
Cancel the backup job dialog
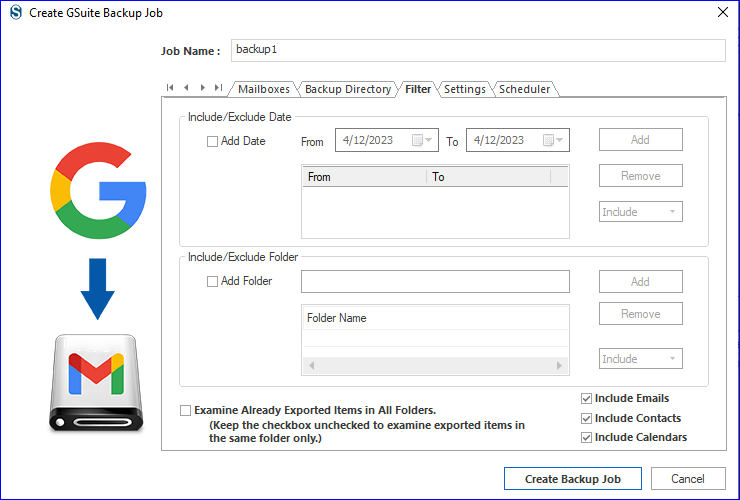pyautogui.click(x=688, y=479)
